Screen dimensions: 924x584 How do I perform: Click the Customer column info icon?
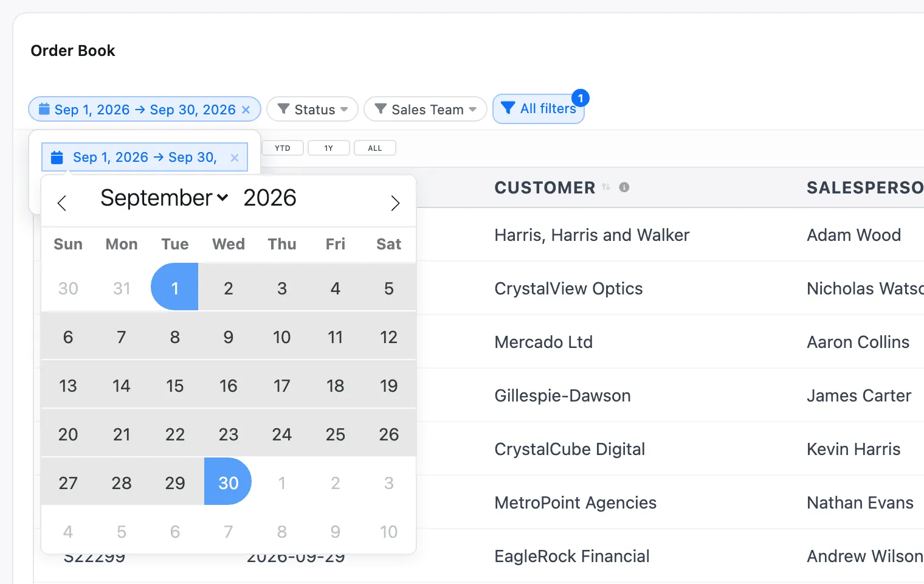pos(624,187)
